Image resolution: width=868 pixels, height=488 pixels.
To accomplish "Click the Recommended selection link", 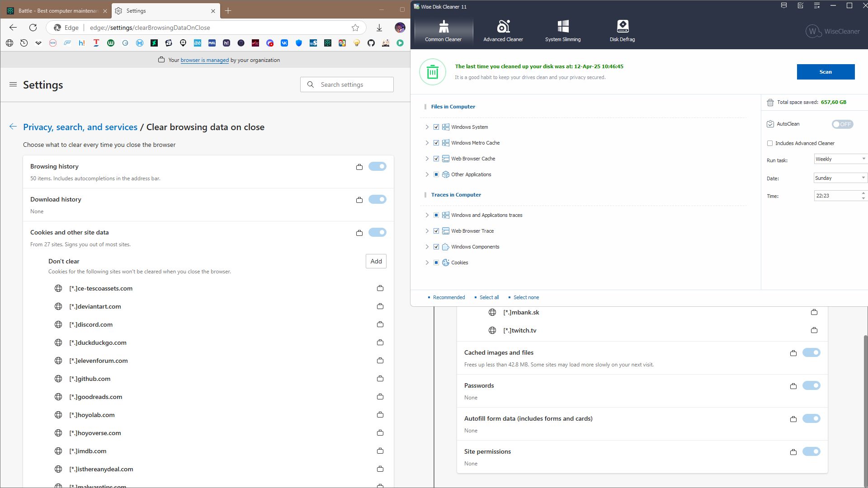I will coord(449,297).
